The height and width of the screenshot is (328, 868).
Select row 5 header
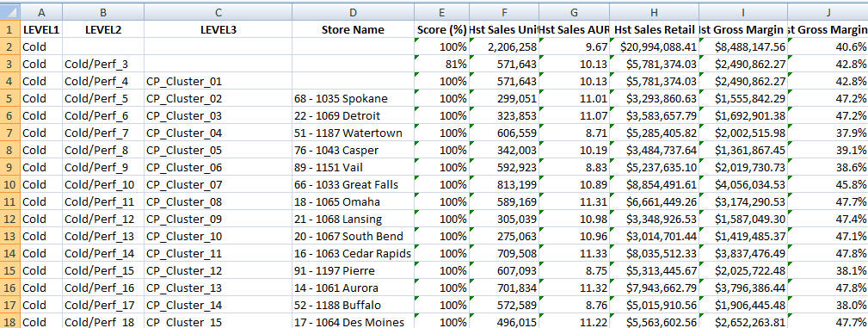10,99
